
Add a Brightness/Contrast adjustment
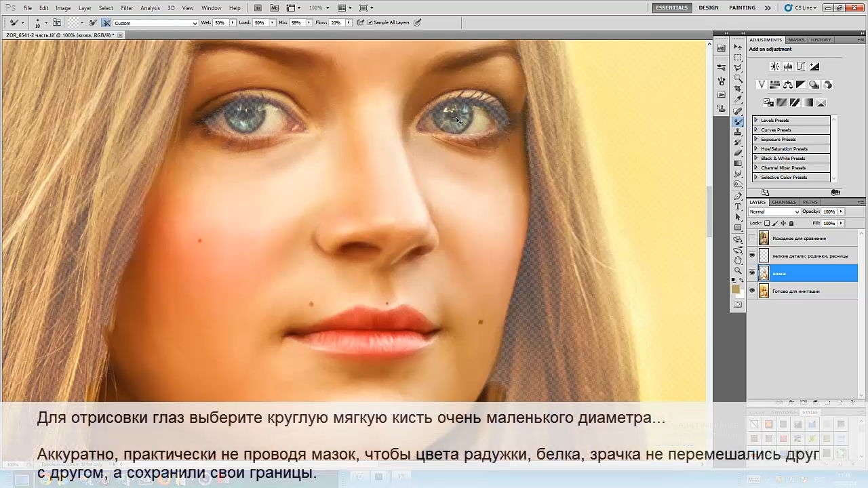[774, 66]
